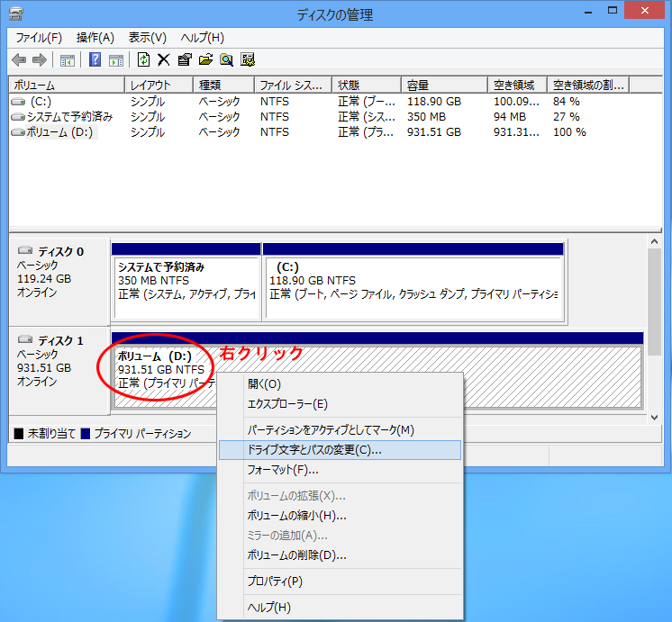The width and height of the screenshot is (672, 622).
Task: Click the disk pane scrollbar down arrow
Action: pyautogui.click(x=654, y=418)
